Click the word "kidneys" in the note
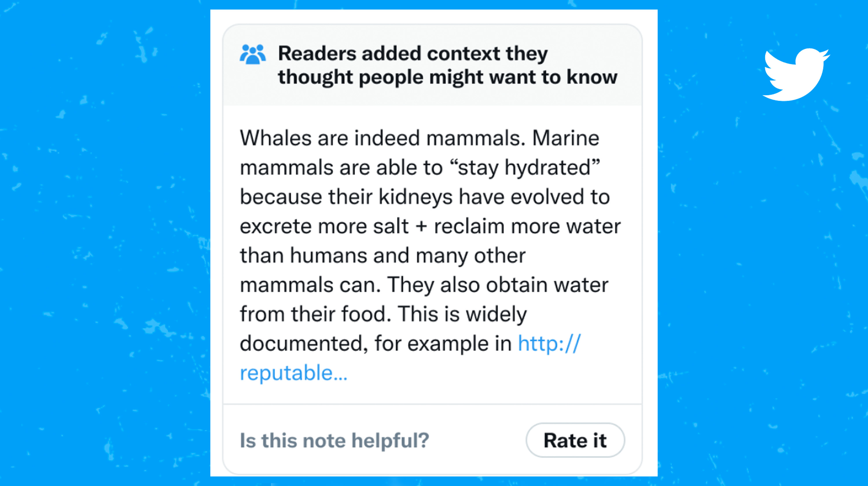The width and height of the screenshot is (868, 486). click(x=415, y=197)
